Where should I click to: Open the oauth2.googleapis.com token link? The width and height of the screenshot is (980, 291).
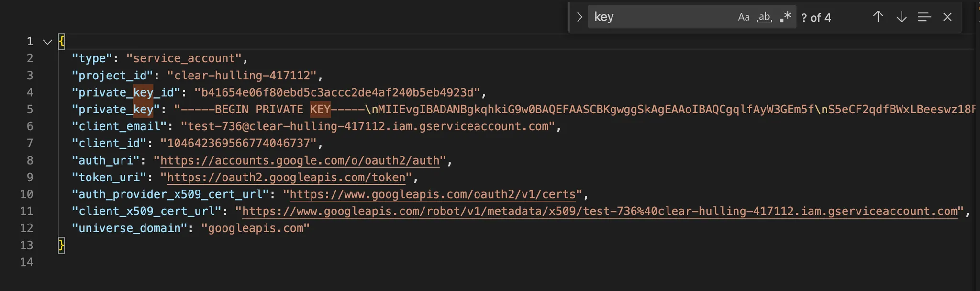point(286,178)
